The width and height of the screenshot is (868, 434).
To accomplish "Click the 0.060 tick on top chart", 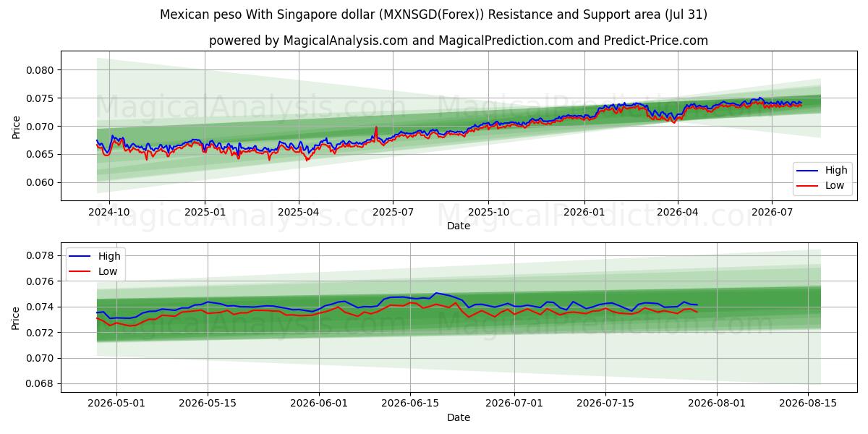I will [x=41, y=183].
